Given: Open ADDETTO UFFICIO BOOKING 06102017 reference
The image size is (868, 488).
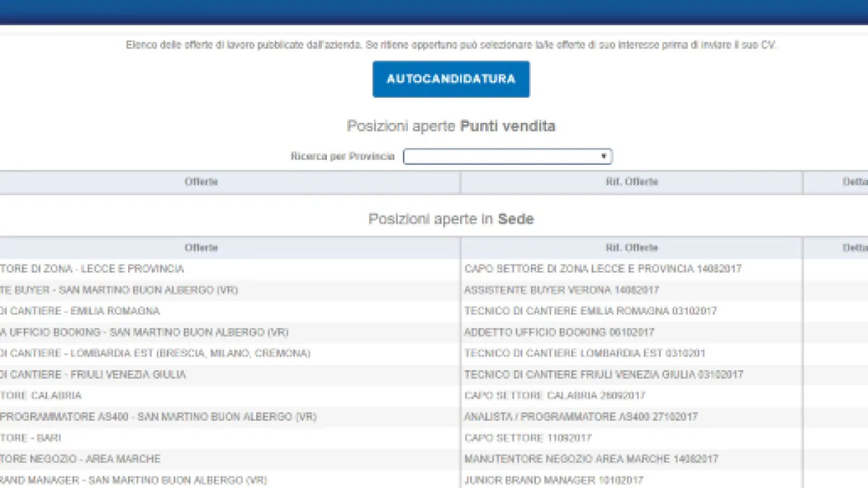Looking at the screenshot, I should pyautogui.click(x=559, y=333).
